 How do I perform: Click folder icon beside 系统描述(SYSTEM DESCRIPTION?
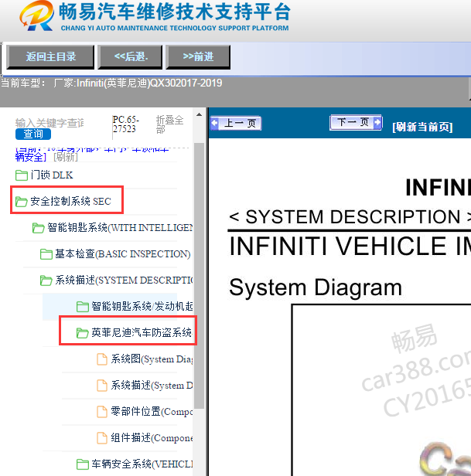[x=46, y=280]
